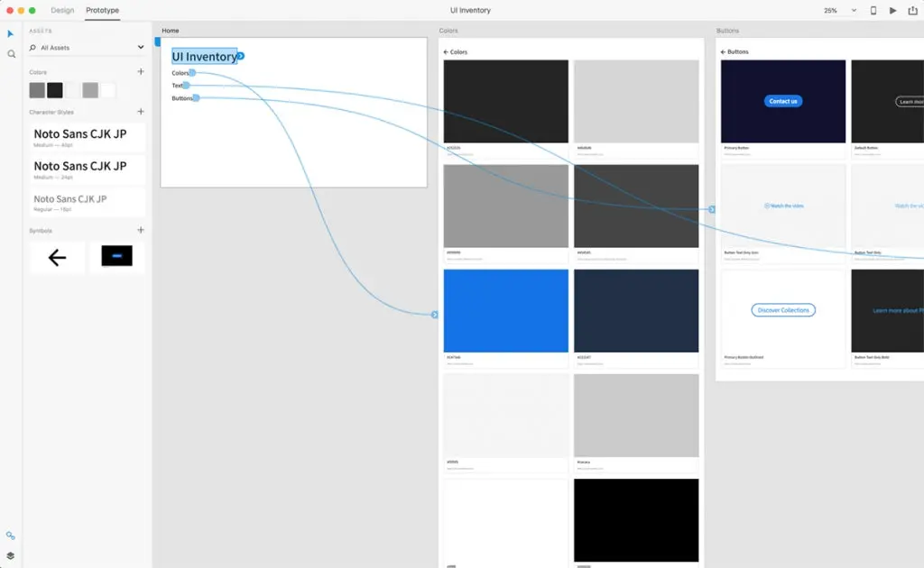Add a character style with plus icon

[x=140, y=112]
